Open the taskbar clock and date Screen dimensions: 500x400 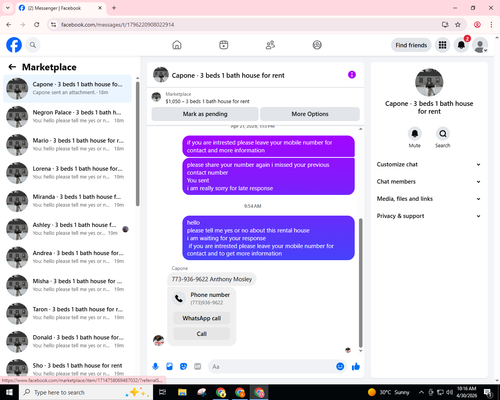466,392
